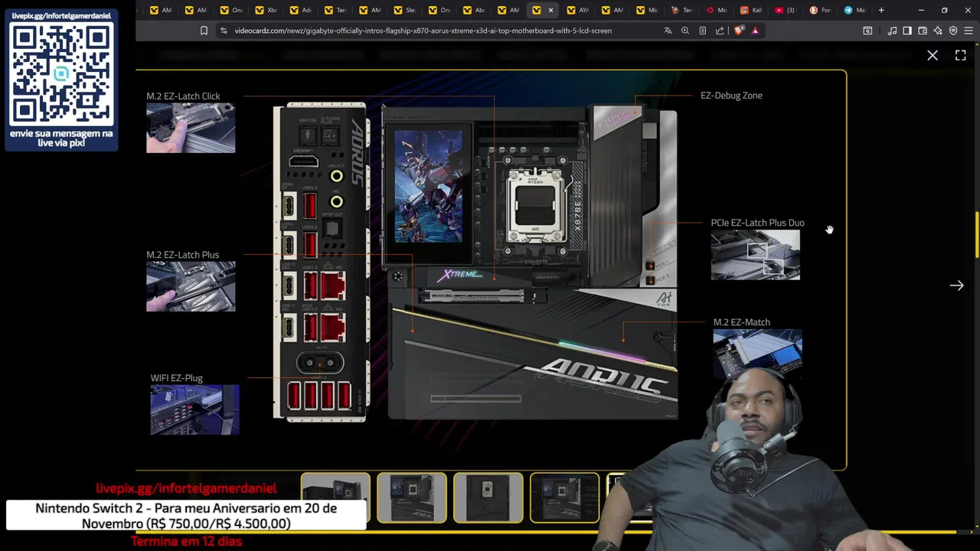Viewport: 980px width, 551px height.
Task: Click the translate page icon in address bar
Action: (668, 31)
